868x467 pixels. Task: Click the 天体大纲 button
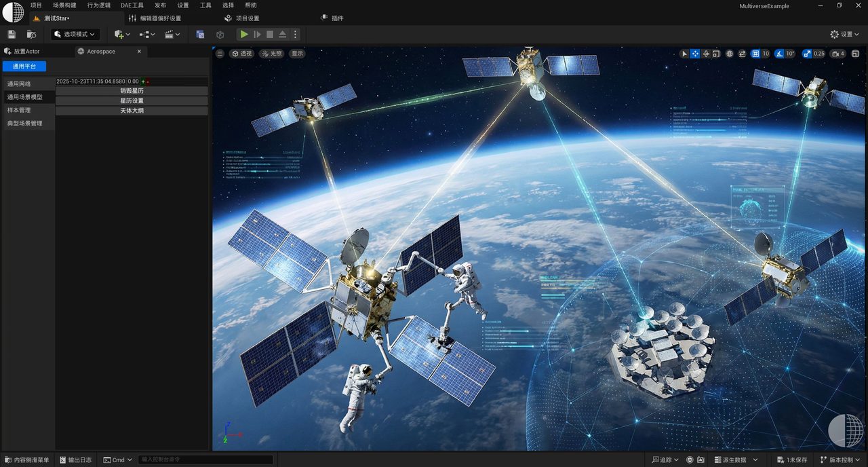coord(132,111)
